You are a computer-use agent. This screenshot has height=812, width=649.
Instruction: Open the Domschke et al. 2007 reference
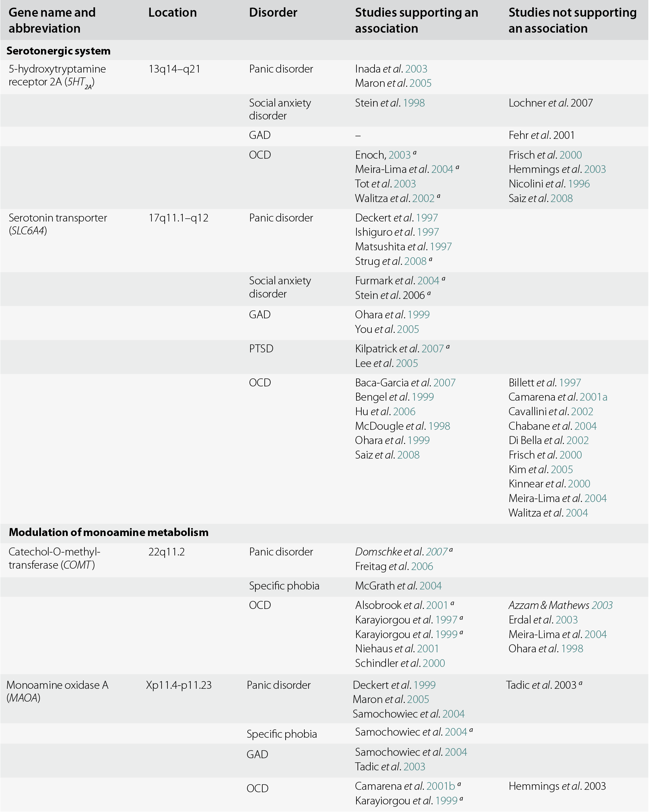click(436, 552)
